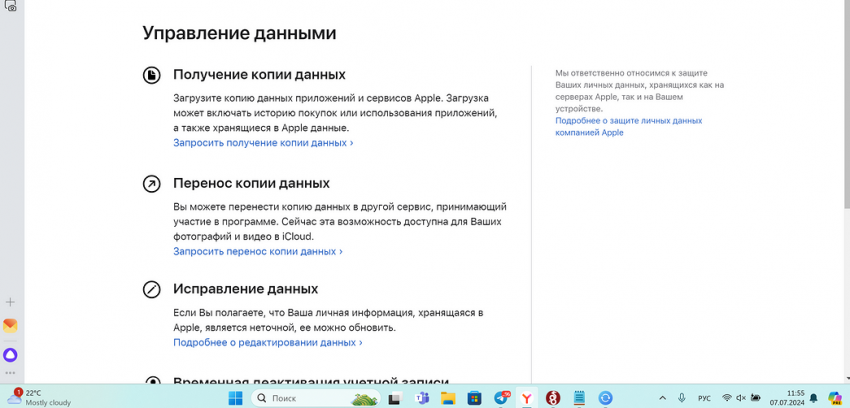
Task: Switch the РУС input language indicator
Action: click(x=704, y=398)
